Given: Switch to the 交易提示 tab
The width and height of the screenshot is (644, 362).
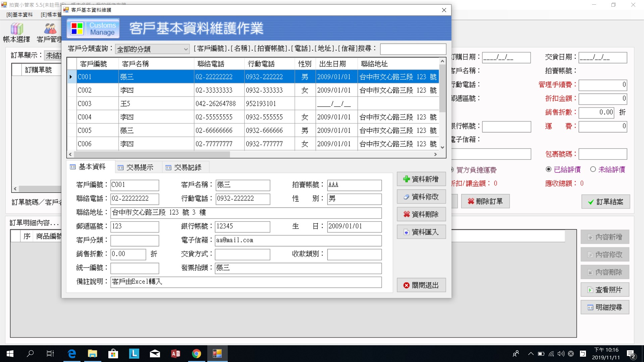Looking at the screenshot, I should tap(136, 167).
